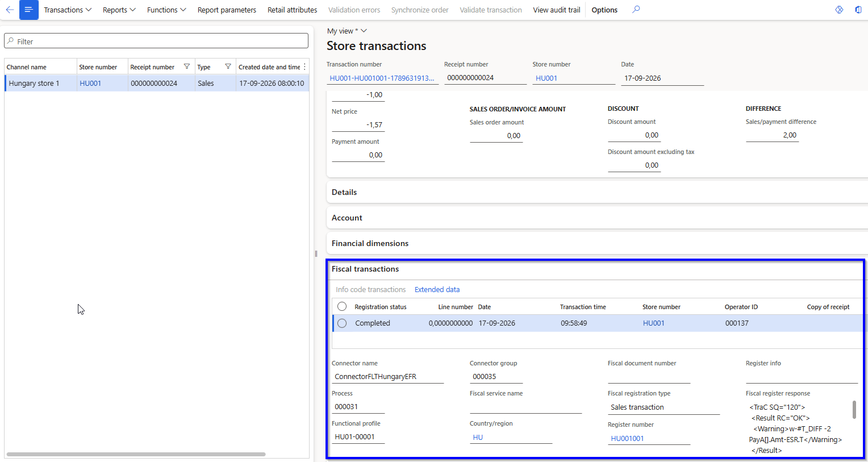Click the Register info field
Image resolution: width=868 pixels, height=462 pixels.
click(802, 376)
